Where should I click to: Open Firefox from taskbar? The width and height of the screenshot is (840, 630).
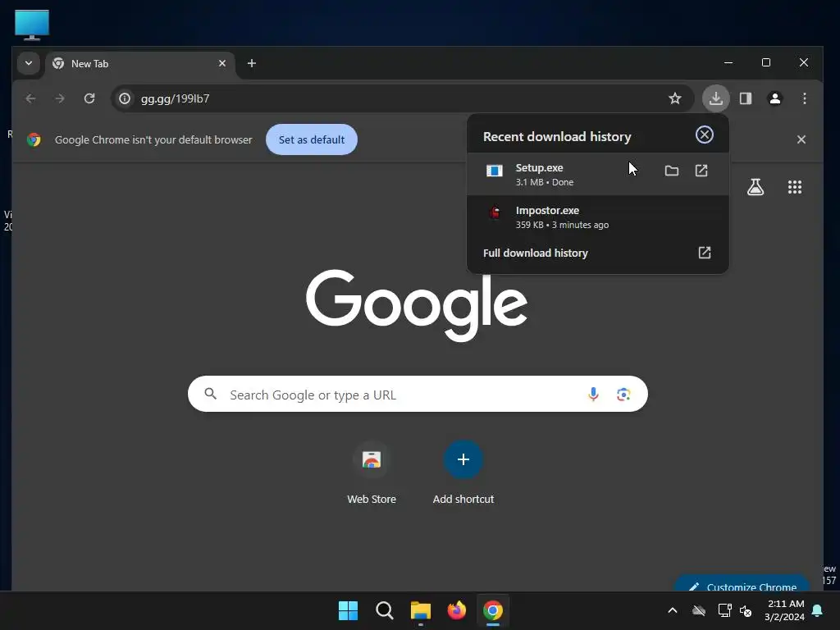(x=456, y=610)
